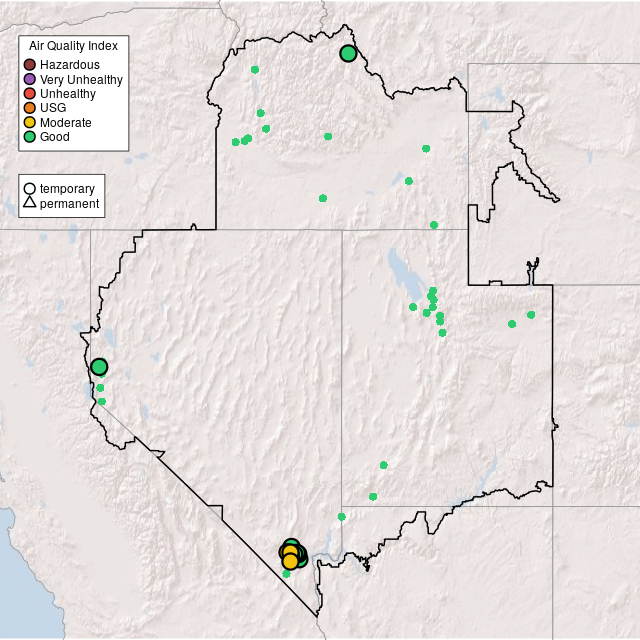Click the topmost small green dot
Screen dimensions: 640x640
point(255,70)
